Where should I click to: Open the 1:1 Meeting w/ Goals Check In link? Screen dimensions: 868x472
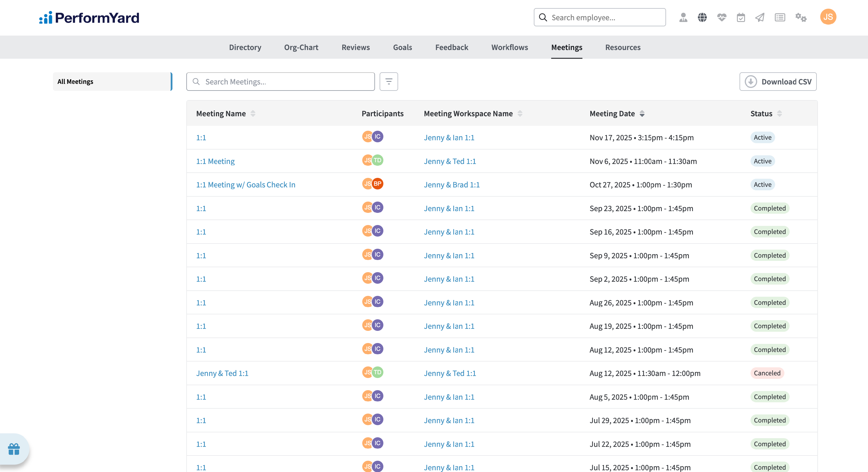point(246,185)
